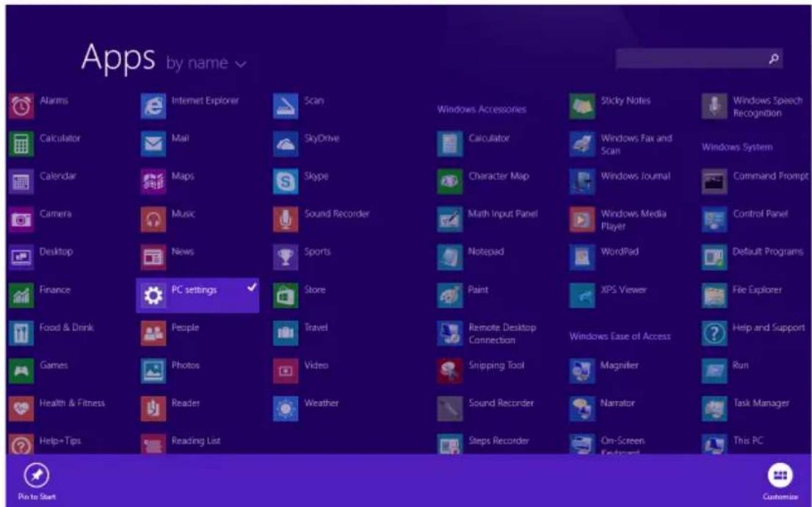Open the Games app icon
Viewport: 812px width, 507px height.
[21, 371]
